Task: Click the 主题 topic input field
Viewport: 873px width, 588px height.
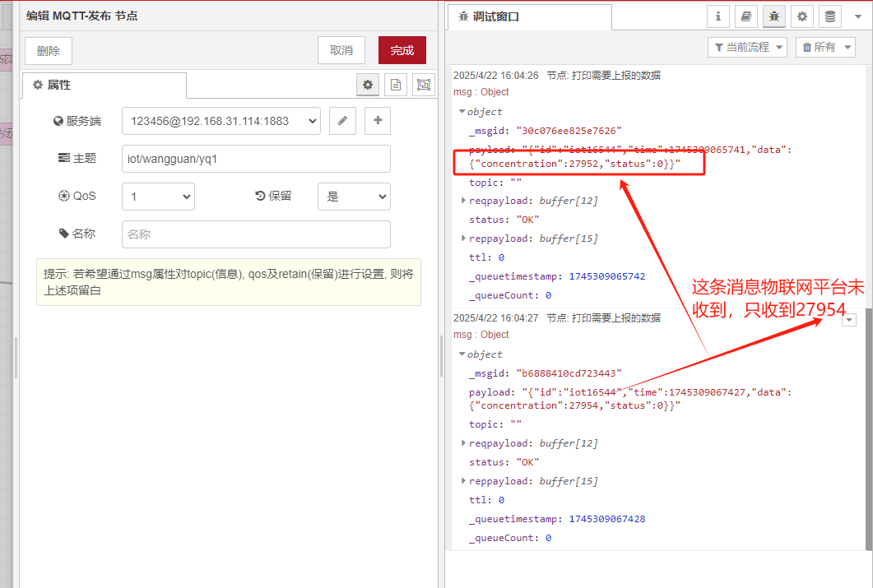Action: pos(256,159)
